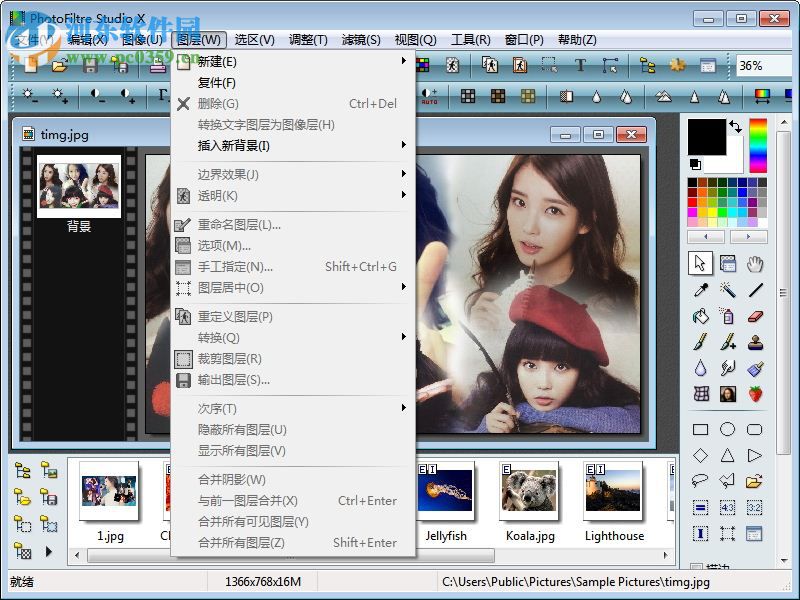Select the Hand scroll tool
The width and height of the screenshot is (800, 600).
coord(755,263)
